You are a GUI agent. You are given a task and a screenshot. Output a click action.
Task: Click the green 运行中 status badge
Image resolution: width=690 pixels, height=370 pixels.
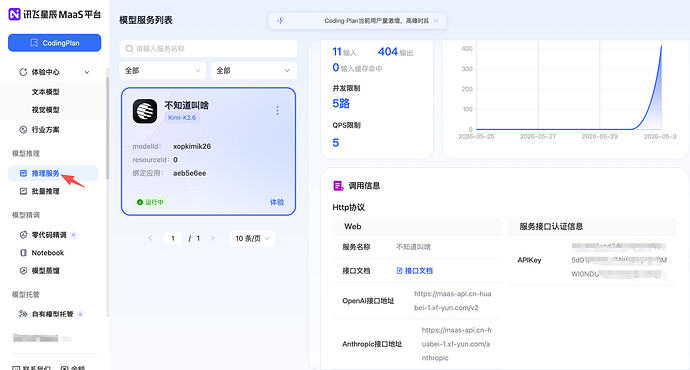(150, 202)
